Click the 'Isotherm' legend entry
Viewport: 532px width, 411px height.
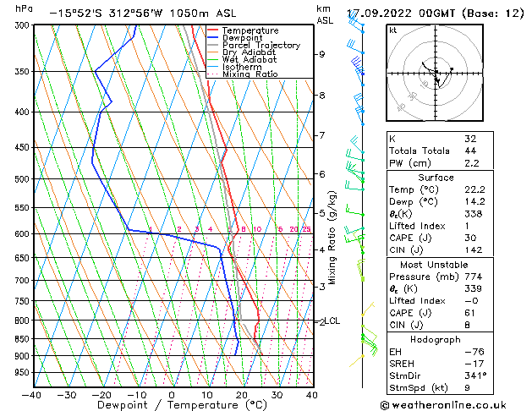click(x=242, y=67)
